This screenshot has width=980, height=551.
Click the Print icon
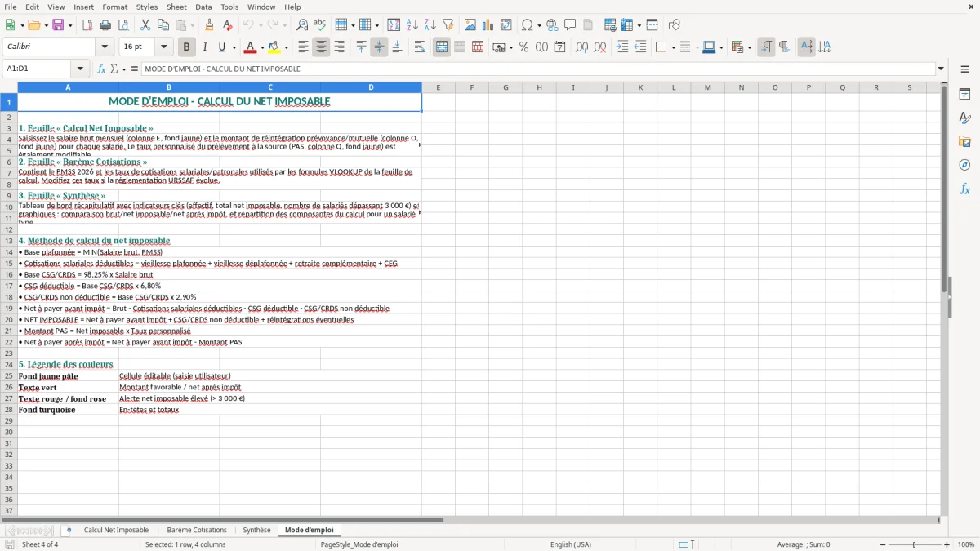[x=105, y=25]
